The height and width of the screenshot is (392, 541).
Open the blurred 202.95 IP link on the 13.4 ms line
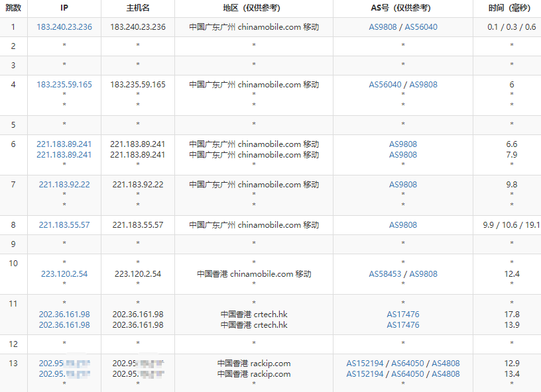click(x=64, y=373)
